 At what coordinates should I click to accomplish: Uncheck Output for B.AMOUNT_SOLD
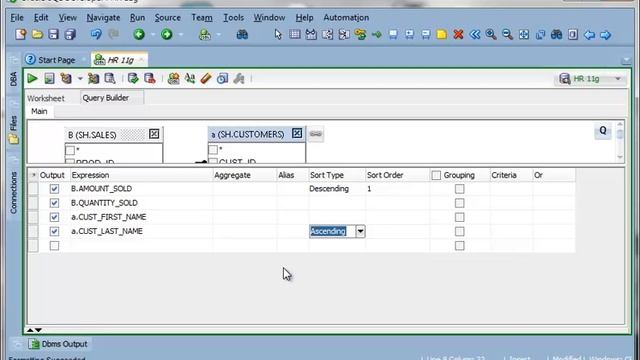pos(54,189)
